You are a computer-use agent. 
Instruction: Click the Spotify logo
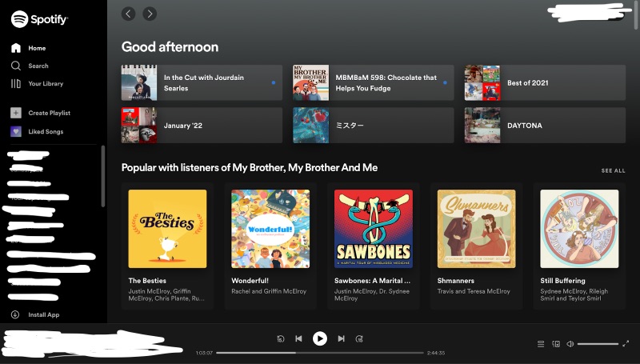click(39, 18)
